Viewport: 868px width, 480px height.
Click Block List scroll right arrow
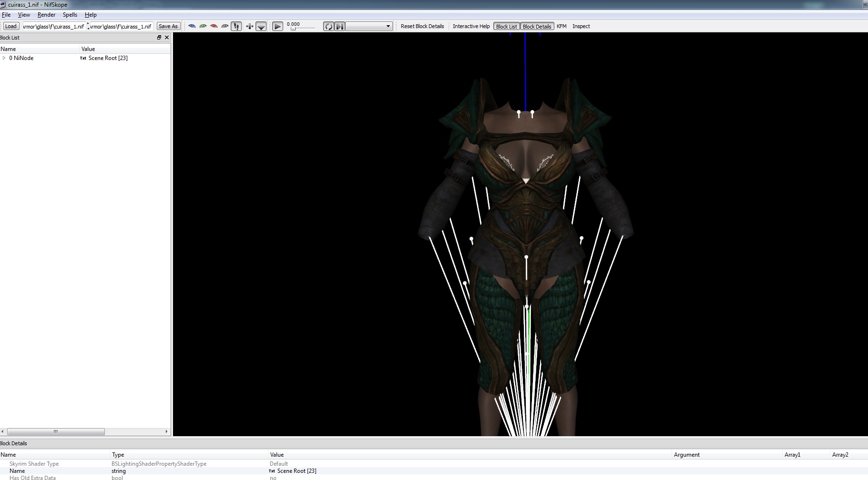pos(166,431)
